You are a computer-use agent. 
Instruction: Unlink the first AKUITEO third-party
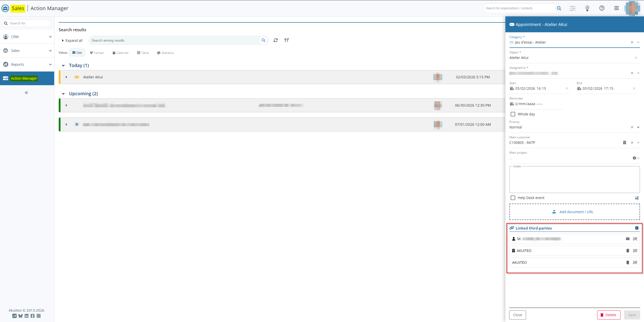coord(635,251)
